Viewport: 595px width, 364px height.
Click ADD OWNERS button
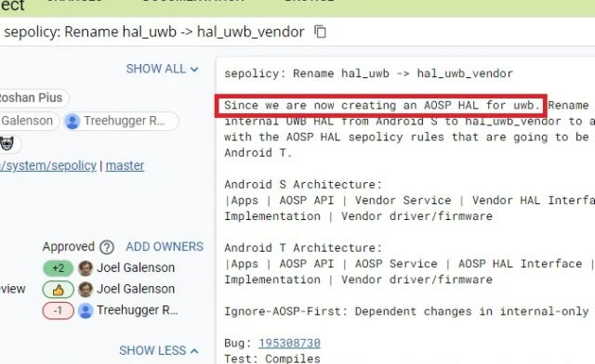point(165,247)
